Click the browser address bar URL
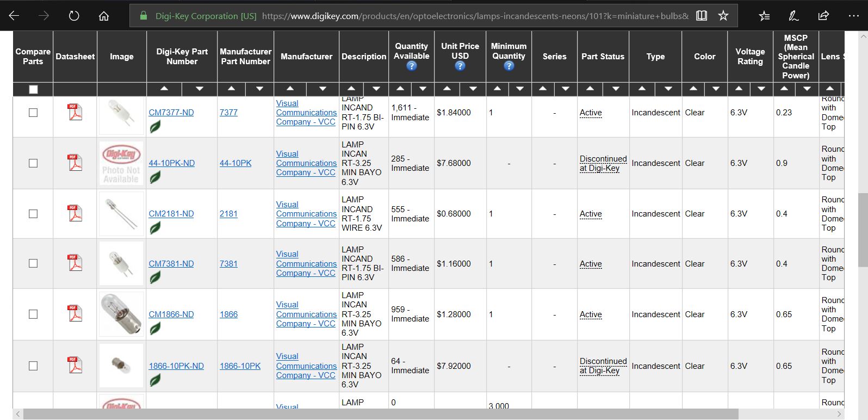868x420 pixels. pyautogui.click(x=475, y=16)
